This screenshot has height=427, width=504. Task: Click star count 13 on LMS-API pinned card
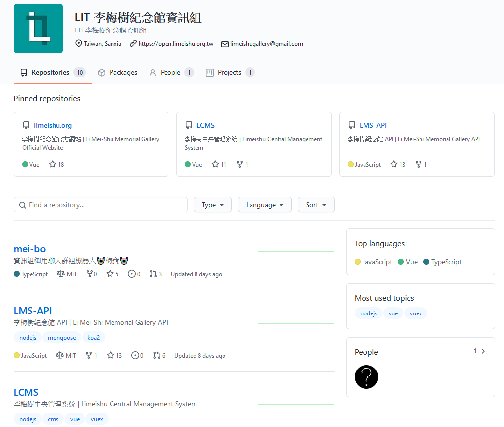click(x=397, y=164)
